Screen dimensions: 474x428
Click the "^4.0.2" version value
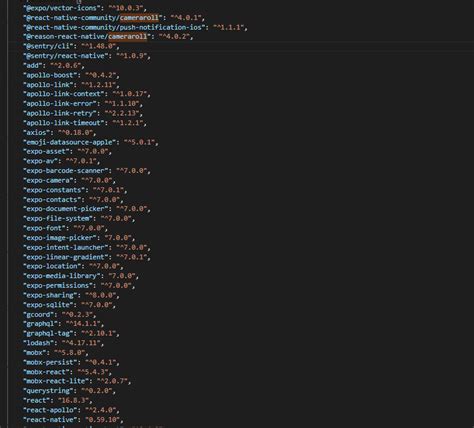174,36
